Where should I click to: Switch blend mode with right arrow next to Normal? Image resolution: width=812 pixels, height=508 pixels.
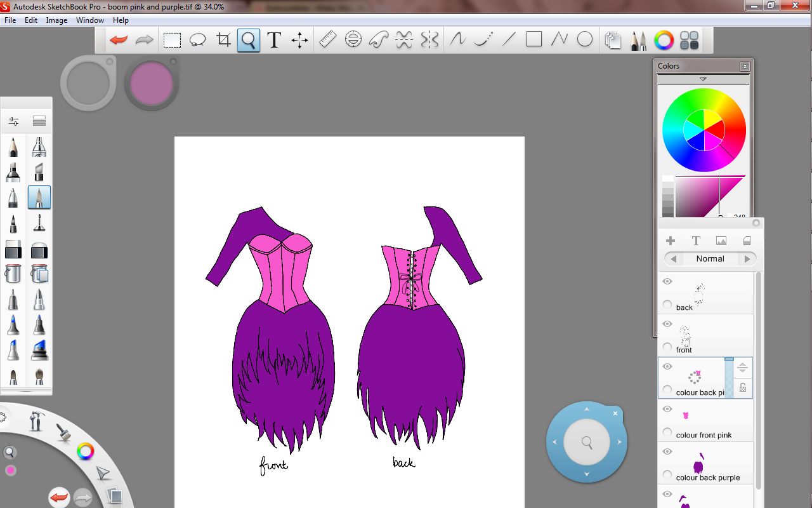pyautogui.click(x=747, y=259)
